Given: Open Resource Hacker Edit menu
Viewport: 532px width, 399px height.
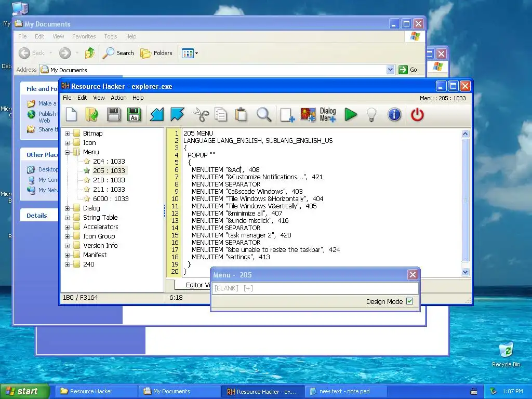Looking at the screenshot, I should pos(82,98).
